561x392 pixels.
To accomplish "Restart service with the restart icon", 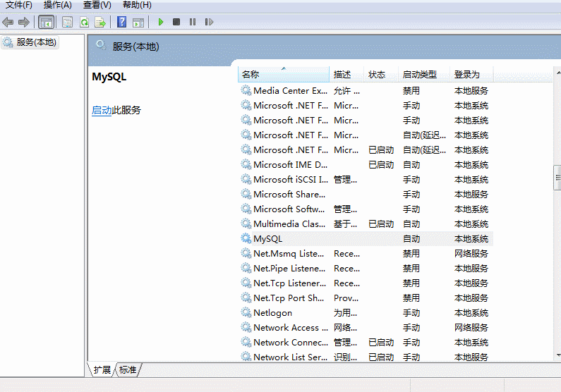I will click(x=209, y=22).
